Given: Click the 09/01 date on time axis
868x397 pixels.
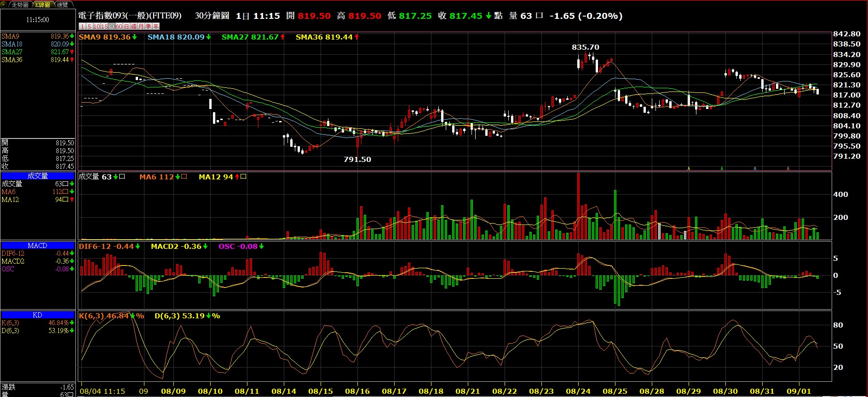Looking at the screenshot, I should click(x=799, y=391).
